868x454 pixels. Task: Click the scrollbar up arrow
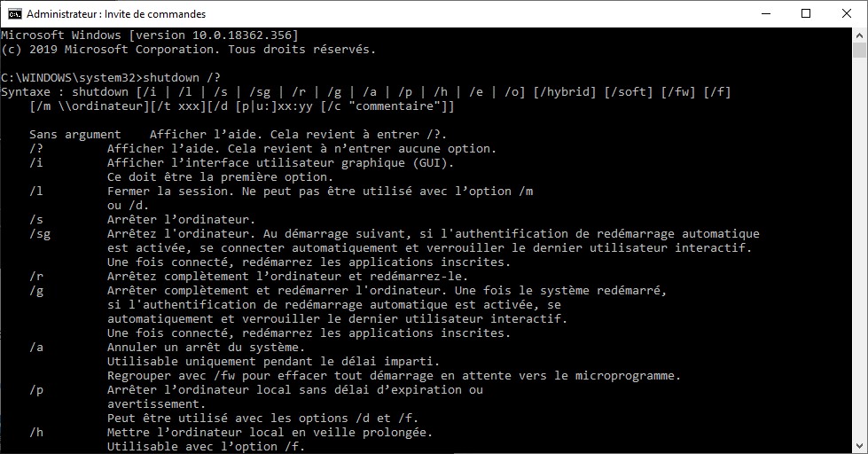click(859, 35)
